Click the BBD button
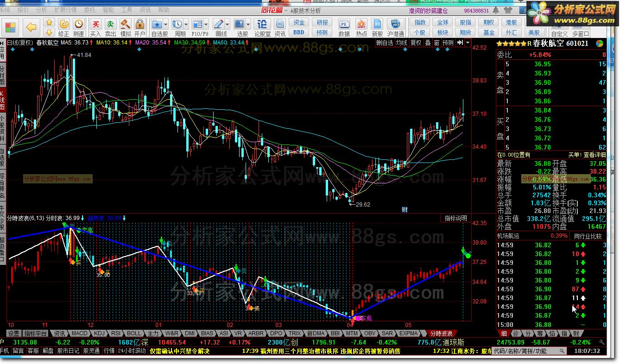The width and height of the screenshot is (620, 364). point(299,32)
